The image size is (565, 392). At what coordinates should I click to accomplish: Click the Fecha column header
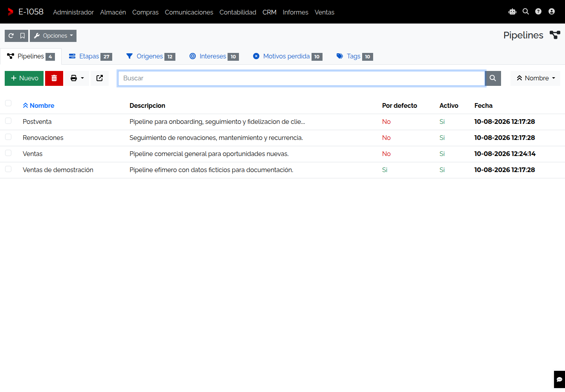483,105
